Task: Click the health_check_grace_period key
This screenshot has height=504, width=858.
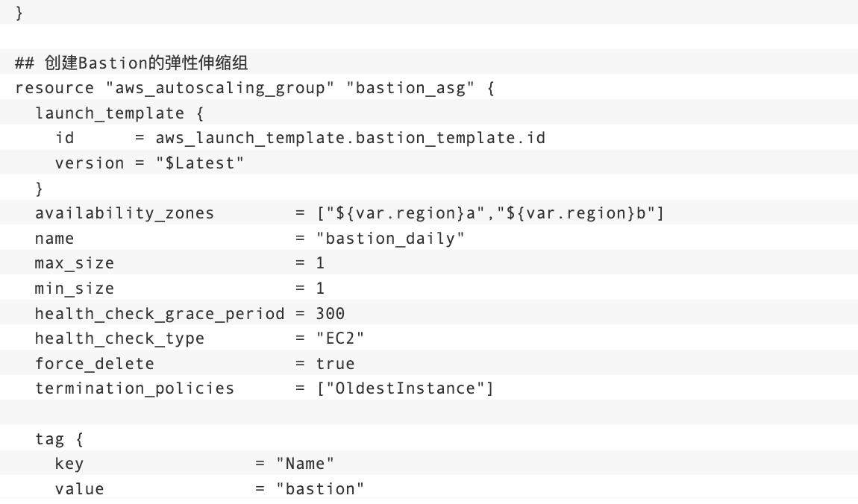Action: [159, 314]
